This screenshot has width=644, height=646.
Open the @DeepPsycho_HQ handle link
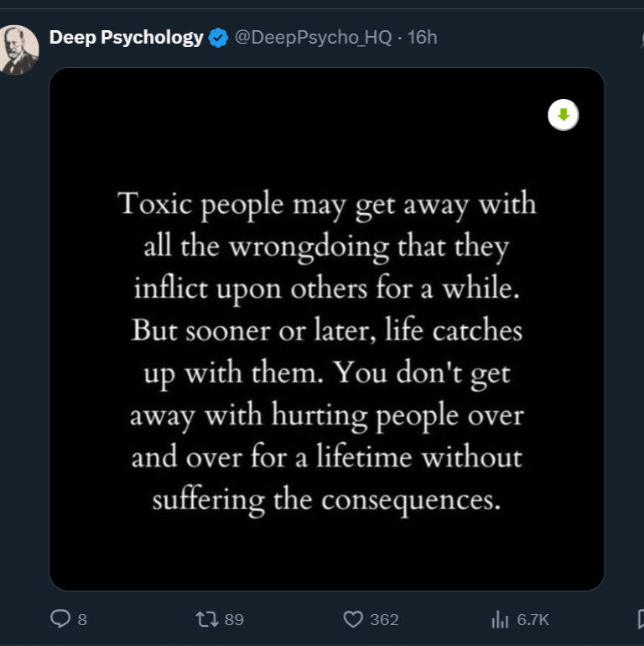[x=313, y=38]
